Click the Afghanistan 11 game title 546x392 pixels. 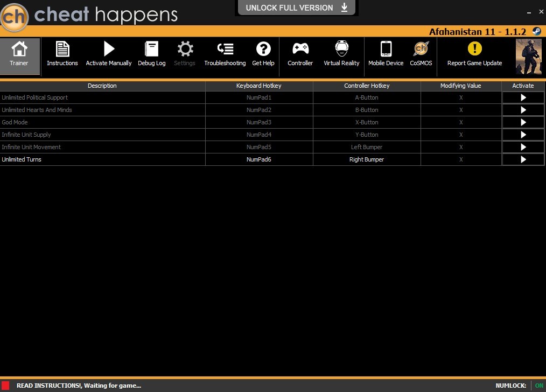click(478, 32)
